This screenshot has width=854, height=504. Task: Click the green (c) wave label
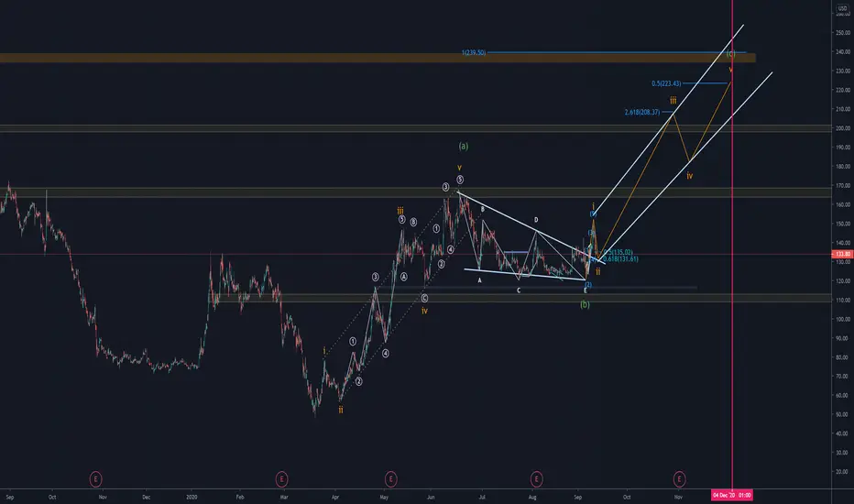[x=731, y=53]
